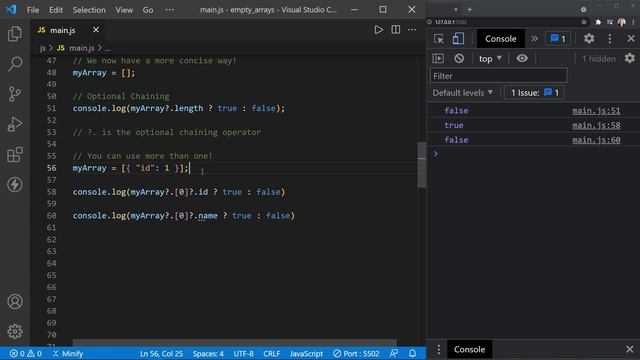The image size is (640, 360).
Task: Open the main.js:60 source link
Action: (596, 140)
